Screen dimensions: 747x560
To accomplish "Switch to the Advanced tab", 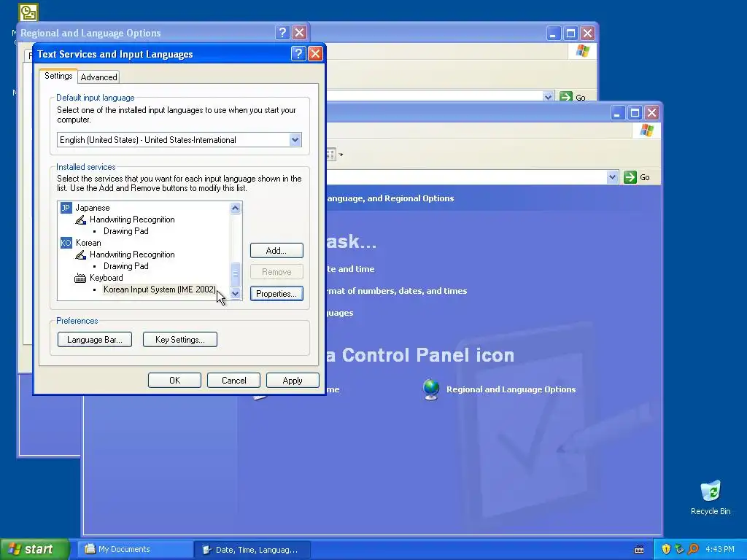I will 98,77.
